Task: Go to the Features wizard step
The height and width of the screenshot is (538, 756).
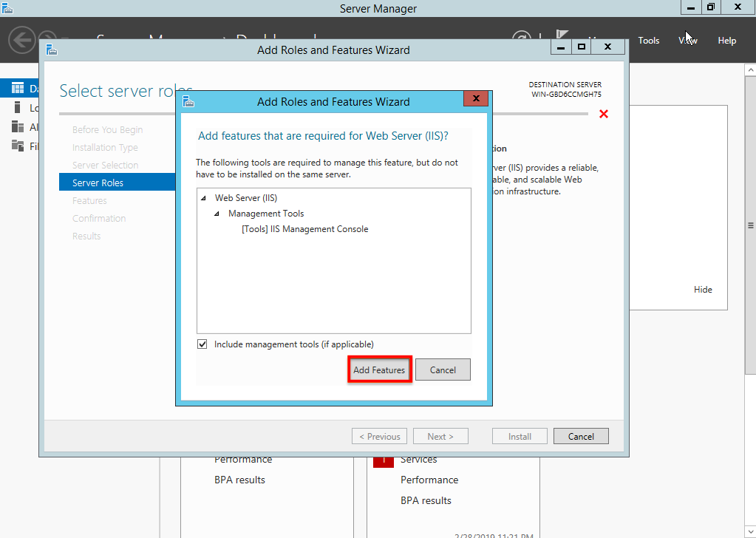Action: (89, 200)
